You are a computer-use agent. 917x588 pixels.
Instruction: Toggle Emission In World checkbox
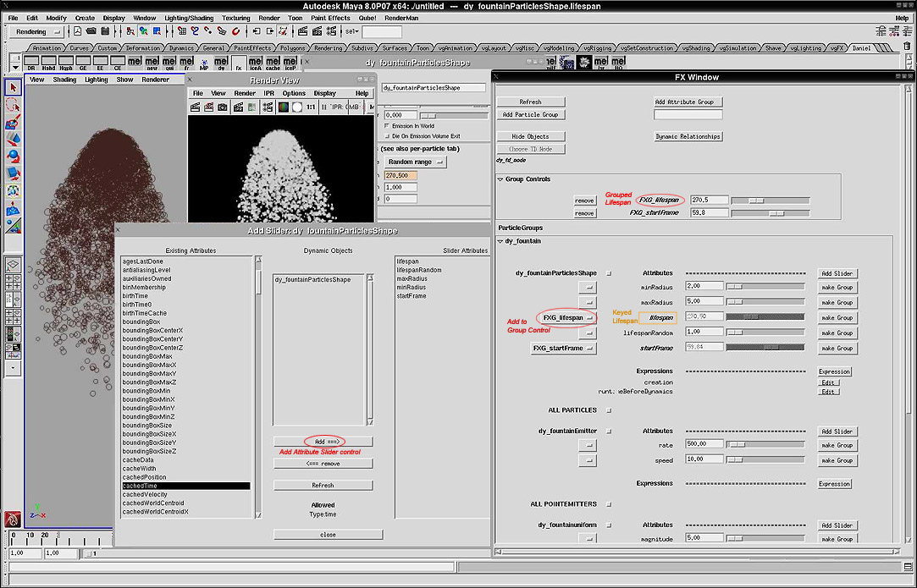(387, 126)
